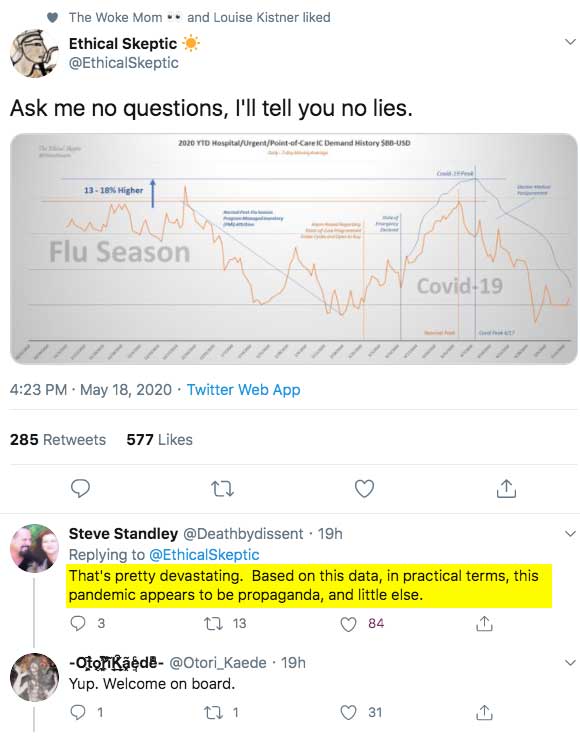
Task: Retweet Steve Standley's reply
Action: (x=214, y=624)
